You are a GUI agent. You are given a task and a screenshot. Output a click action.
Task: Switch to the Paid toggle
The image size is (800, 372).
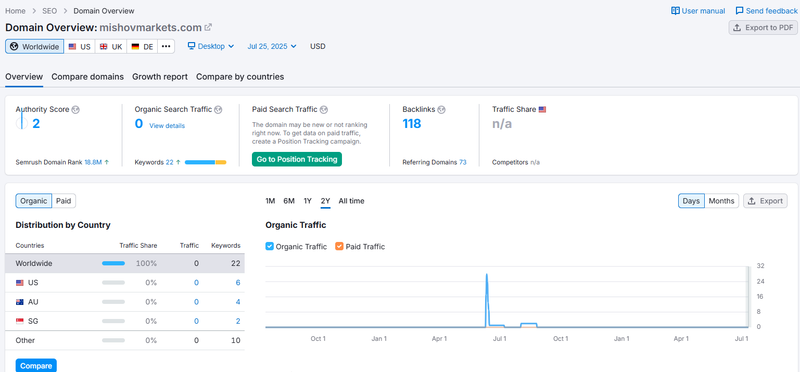63,201
